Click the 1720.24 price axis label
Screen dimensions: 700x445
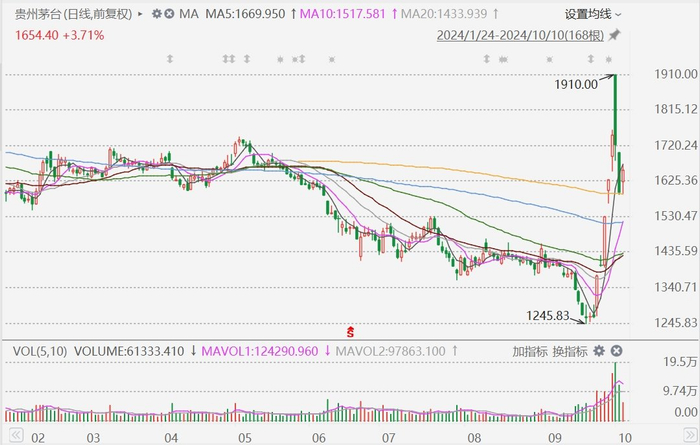click(675, 145)
